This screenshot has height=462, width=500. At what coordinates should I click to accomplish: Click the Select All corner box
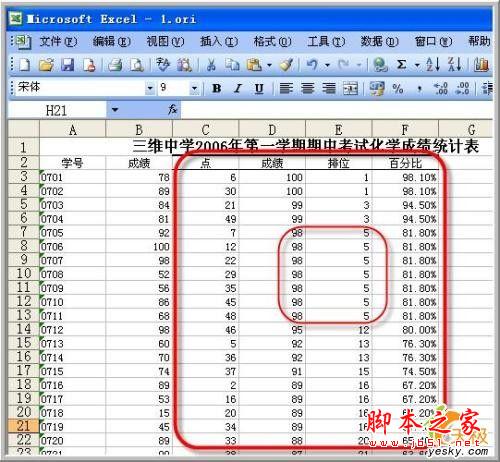[23, 129]
